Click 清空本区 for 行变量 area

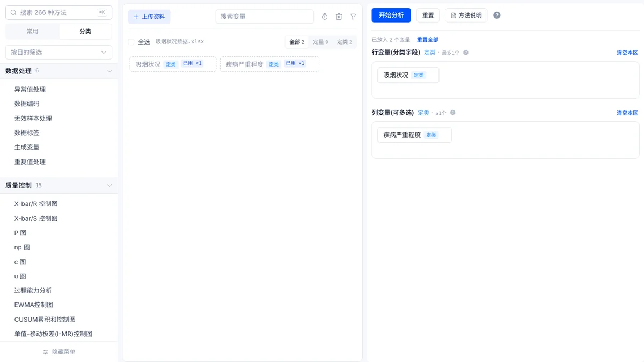627,53
